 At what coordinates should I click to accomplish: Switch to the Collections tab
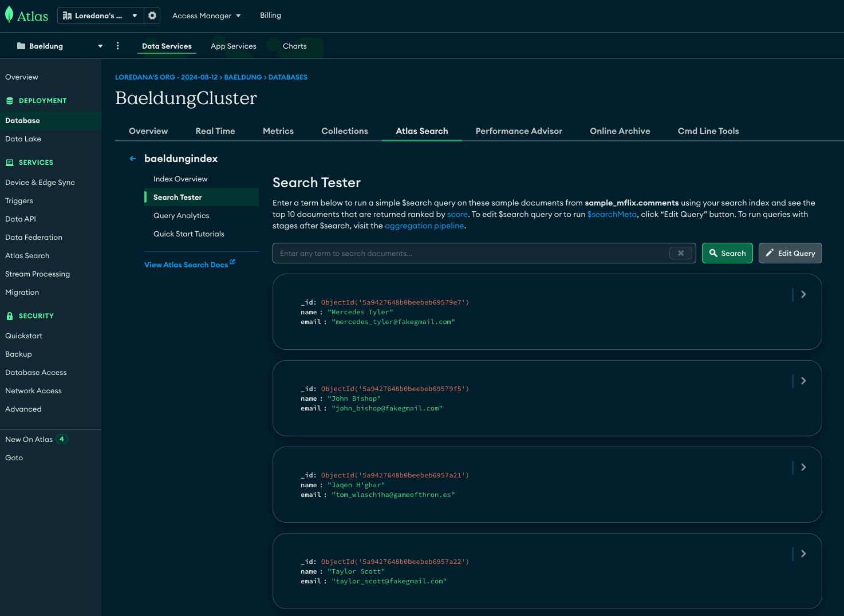pyautogui.click(x=345, y=131)
